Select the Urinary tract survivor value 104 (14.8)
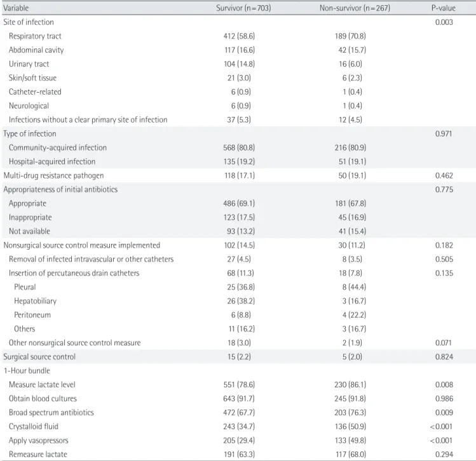 click(x=239, y=64)
